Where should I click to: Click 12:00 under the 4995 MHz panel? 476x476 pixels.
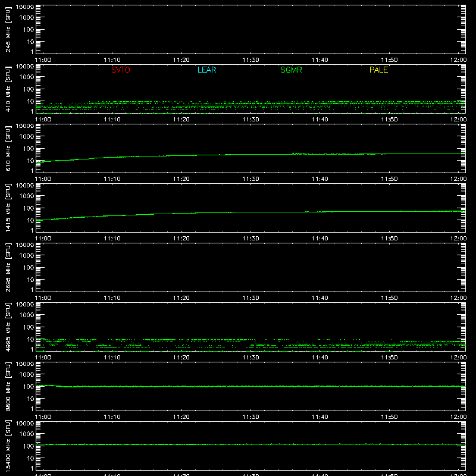point(458,358)
